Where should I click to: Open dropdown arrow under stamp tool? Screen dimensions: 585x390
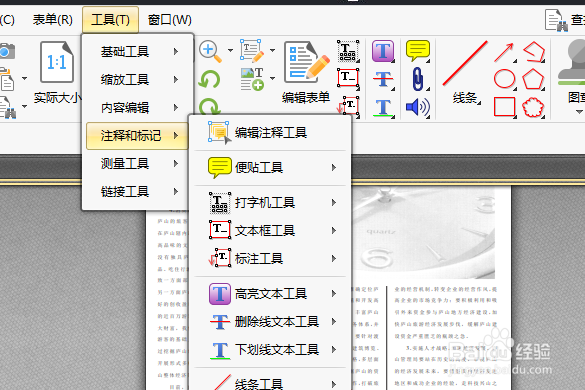click(x=579, y=112)
